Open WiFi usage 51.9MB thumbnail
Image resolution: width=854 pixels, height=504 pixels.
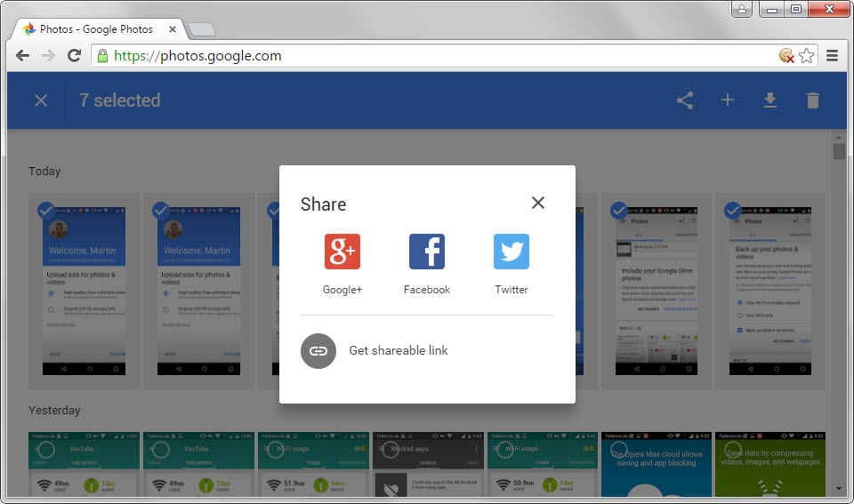click(x=313, y=464)
